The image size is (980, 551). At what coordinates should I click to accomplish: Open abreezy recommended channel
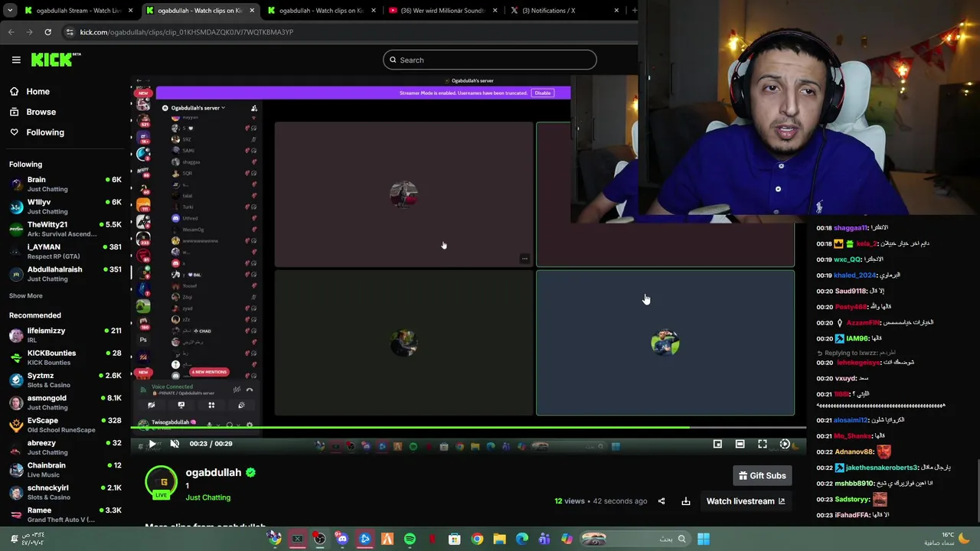(65, 447)
